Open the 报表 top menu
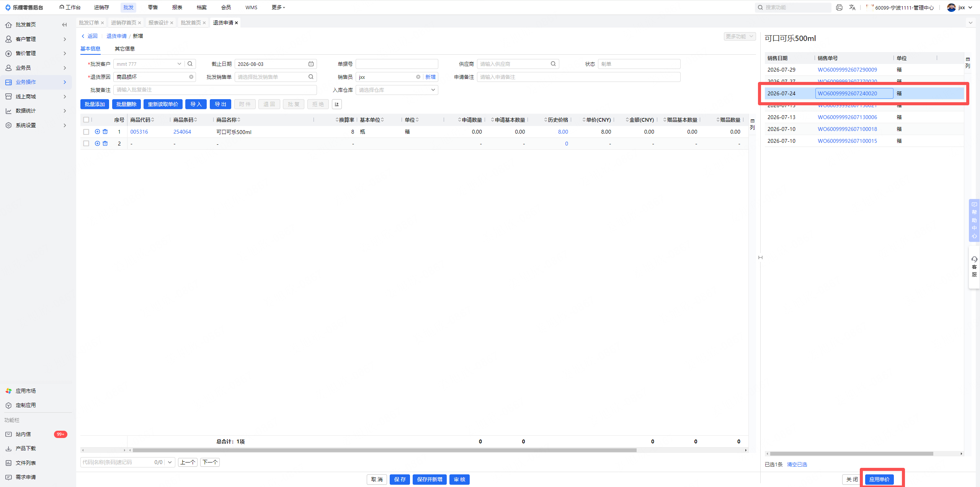The height and width of the screenshot is (487, 980). tap(177, 7)
